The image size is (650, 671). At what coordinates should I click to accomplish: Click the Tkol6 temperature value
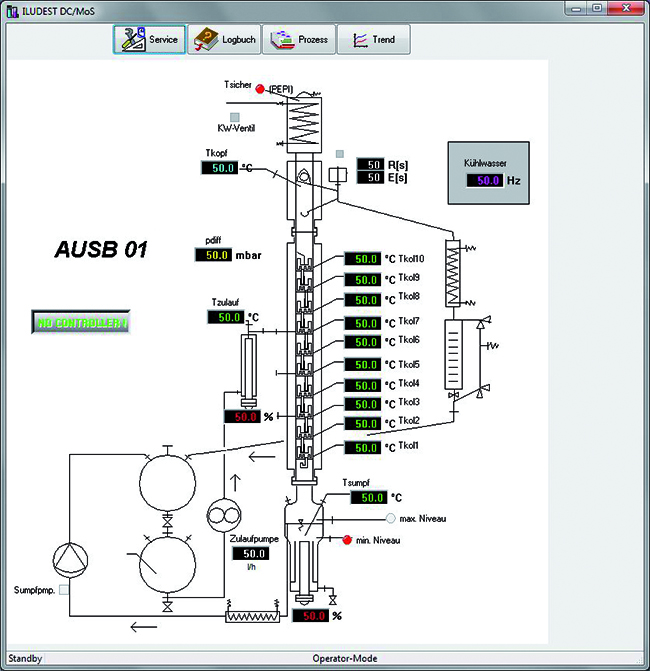(x=363, y=342)
